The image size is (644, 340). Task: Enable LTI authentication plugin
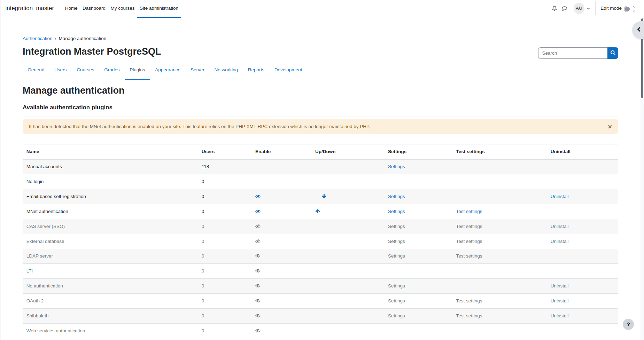click(258, 271)
